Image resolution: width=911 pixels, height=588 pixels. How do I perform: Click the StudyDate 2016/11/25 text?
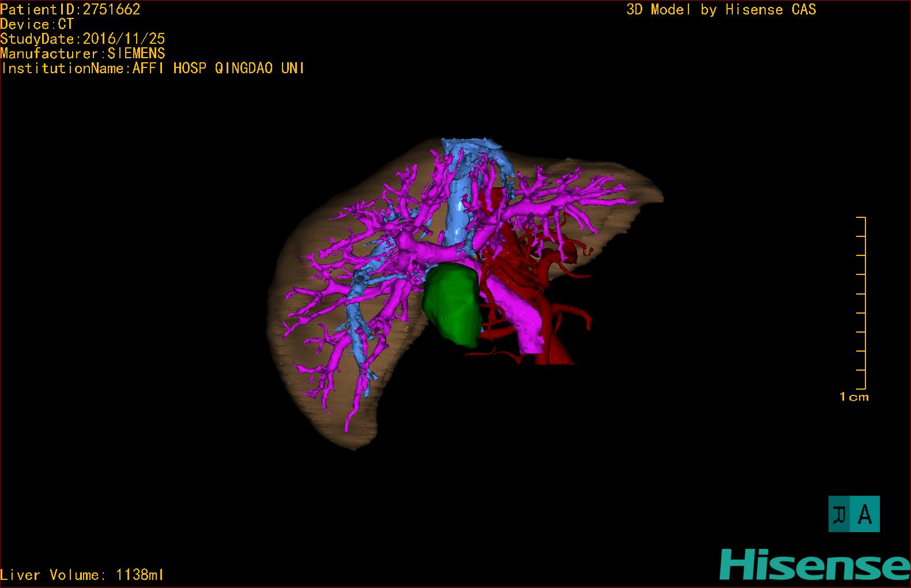click(x=82, y=39)
